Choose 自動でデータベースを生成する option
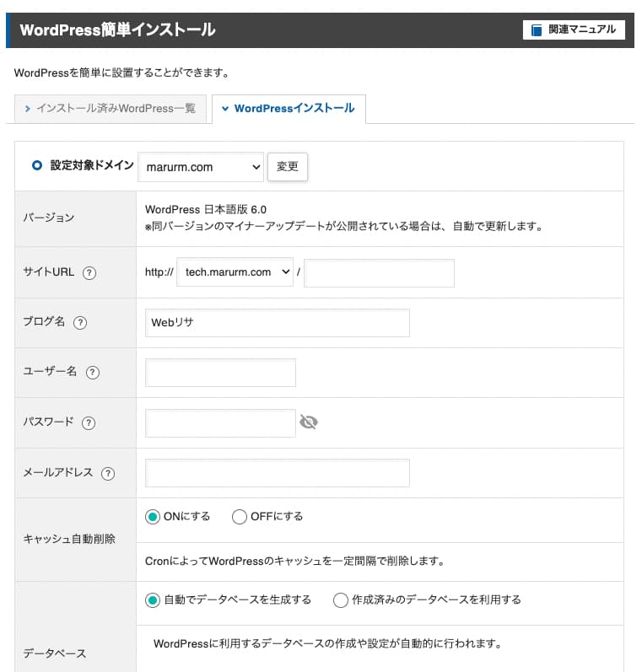 [x=153, y=600]
